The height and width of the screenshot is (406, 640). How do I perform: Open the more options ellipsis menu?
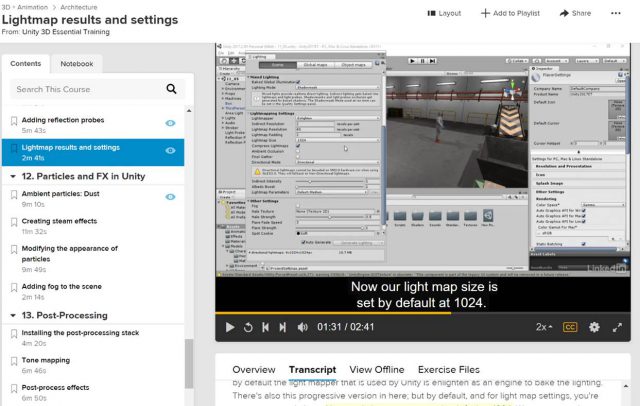(x=616, y=13)
